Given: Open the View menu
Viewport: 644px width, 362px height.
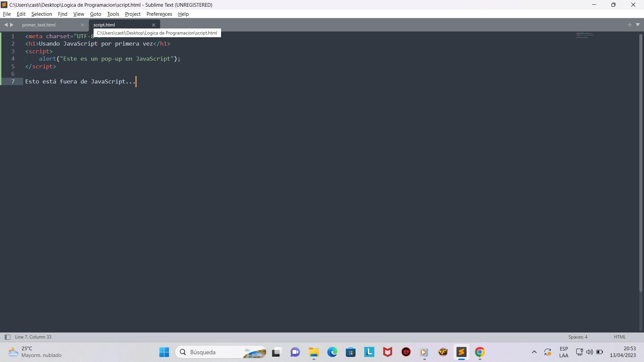Looking at the screenshot, I should click(x=78, y=14).
